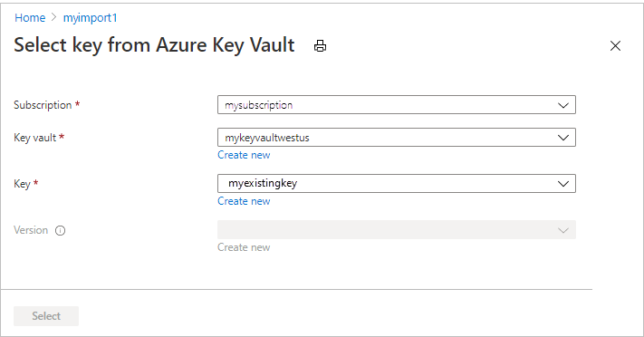The image size is (644, 337).
Task: Expand the Subscription dropdown arrow
Action: (563, 105)
